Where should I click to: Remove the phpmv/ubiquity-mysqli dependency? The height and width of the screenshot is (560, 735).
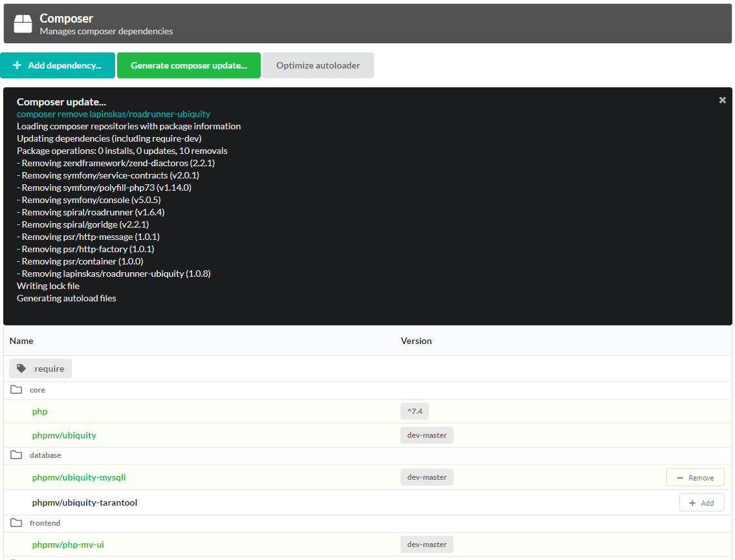(695, 477)
